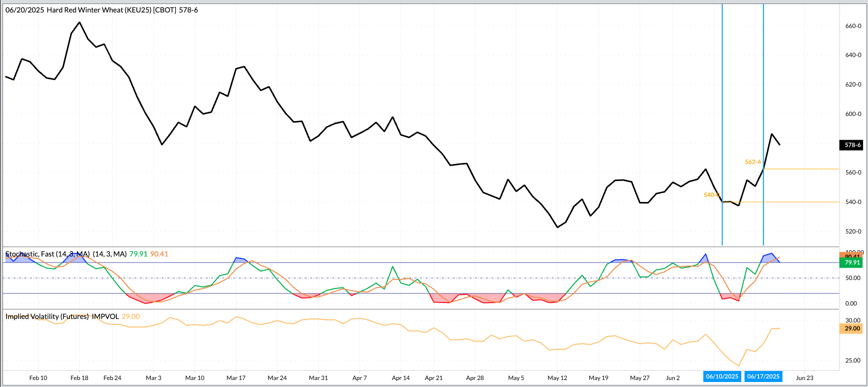Image resolution: width=868 pixels, height=387 pixels.
Task: Click the Jun 23 date label
Action: point(804,377)
